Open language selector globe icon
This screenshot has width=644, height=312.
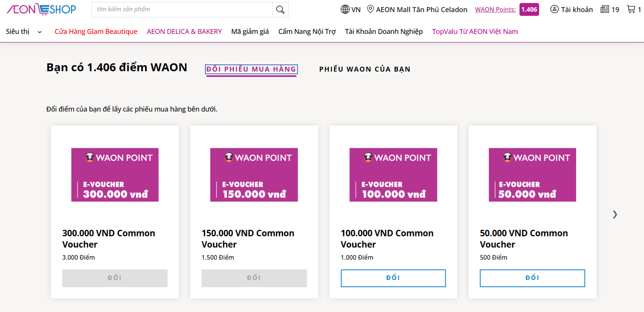click(345, 9)
